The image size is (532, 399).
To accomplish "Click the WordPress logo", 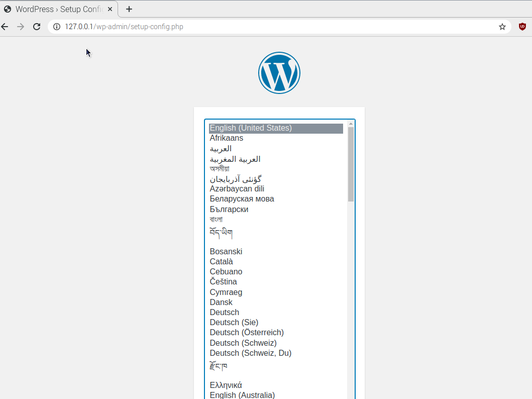I will click(279, 72).
